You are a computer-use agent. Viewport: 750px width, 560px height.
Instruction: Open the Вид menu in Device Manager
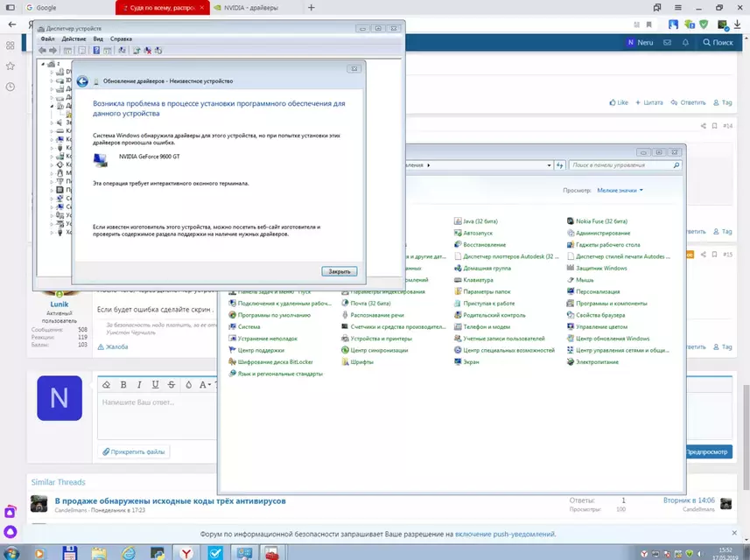pyautogui.click(x=98, y=38)
